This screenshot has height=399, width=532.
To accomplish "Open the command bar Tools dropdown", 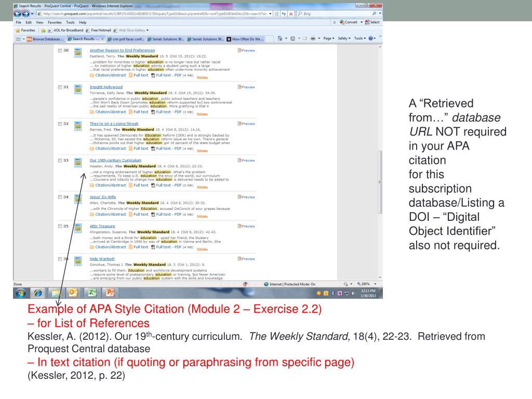I will pos(360,38).
